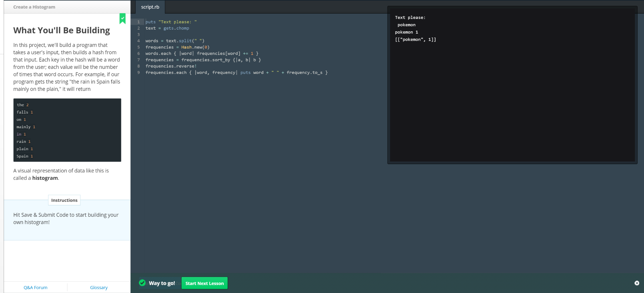644x293 pixels.
Task: Select the script.rb tab
Action: pos(150,7)
